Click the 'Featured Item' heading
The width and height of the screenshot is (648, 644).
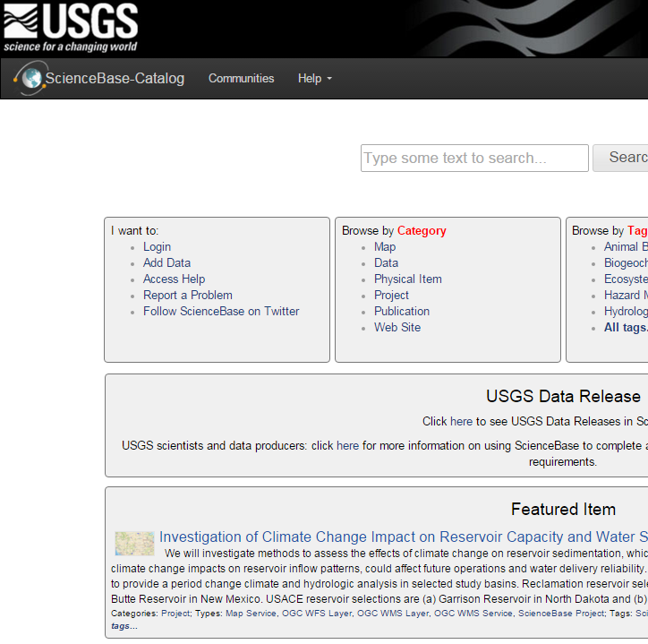[563, 509]
